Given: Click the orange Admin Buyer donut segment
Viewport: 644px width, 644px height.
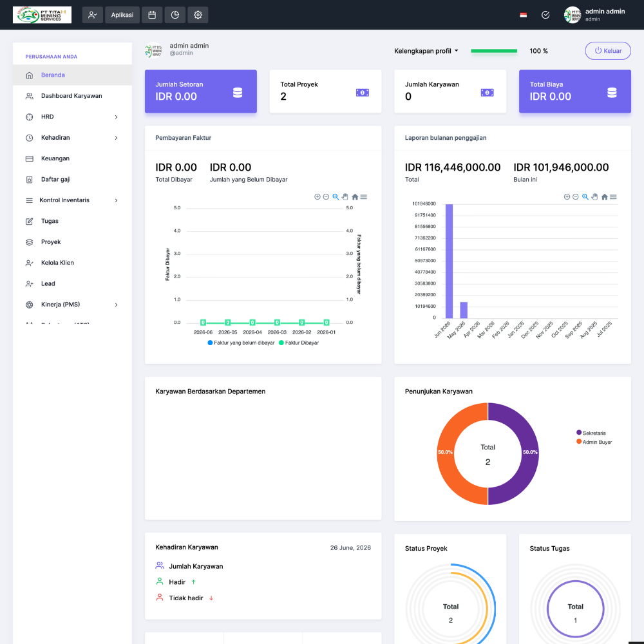Looking at the screenshot, I should coord(446,454).
